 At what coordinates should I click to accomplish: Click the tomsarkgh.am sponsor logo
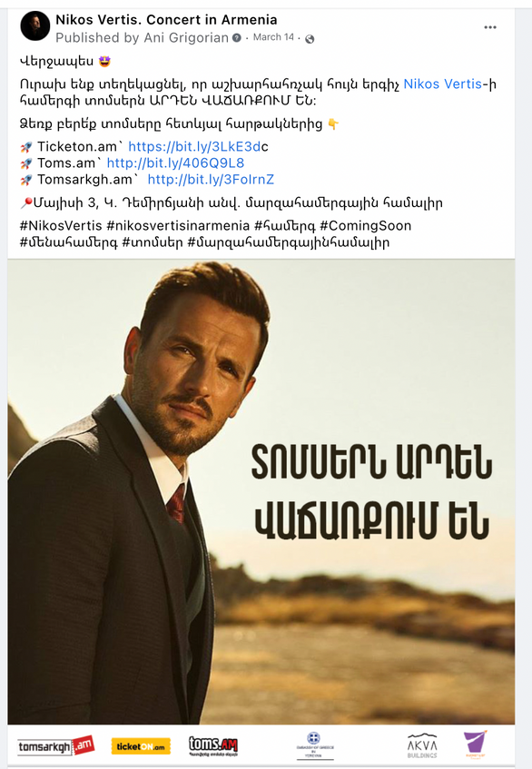pos(56,746)
